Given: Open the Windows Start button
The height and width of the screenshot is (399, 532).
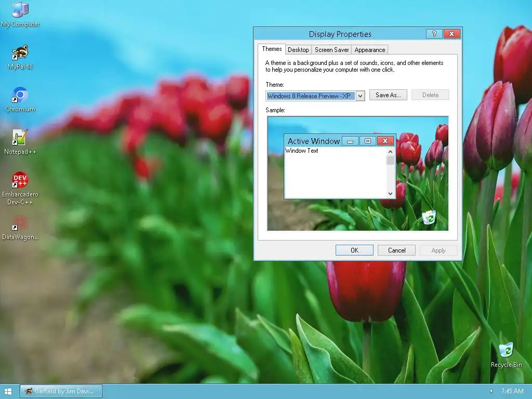Looking at the screenshot, I should tap(8, 392).
